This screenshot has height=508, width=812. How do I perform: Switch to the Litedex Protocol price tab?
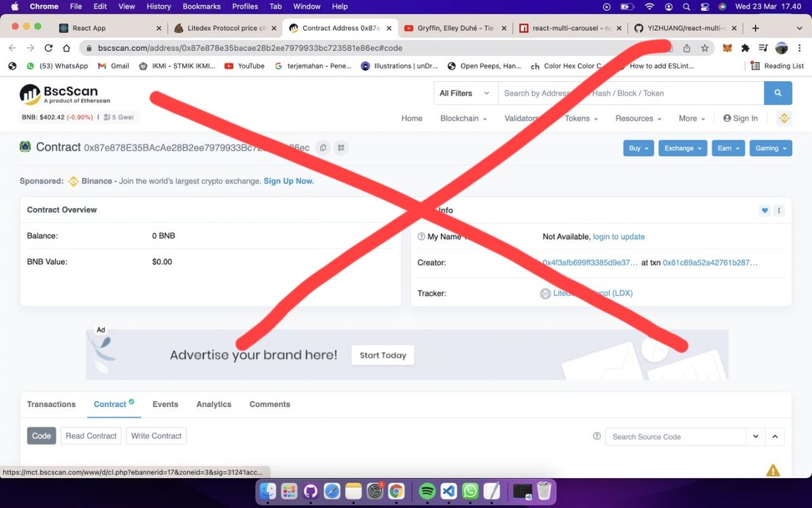[x=225, y=28]
